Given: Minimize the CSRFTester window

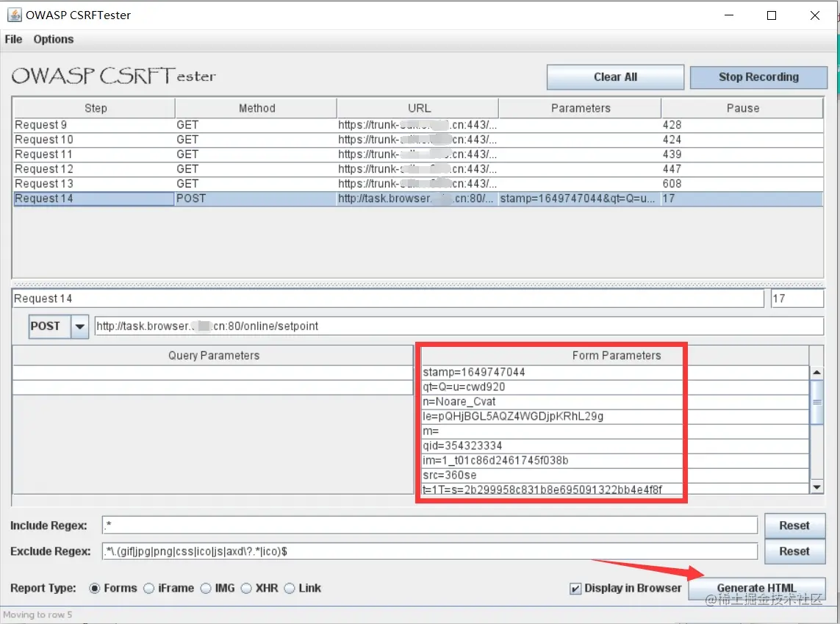Looking at the screenshot, I should coord(728,15).
